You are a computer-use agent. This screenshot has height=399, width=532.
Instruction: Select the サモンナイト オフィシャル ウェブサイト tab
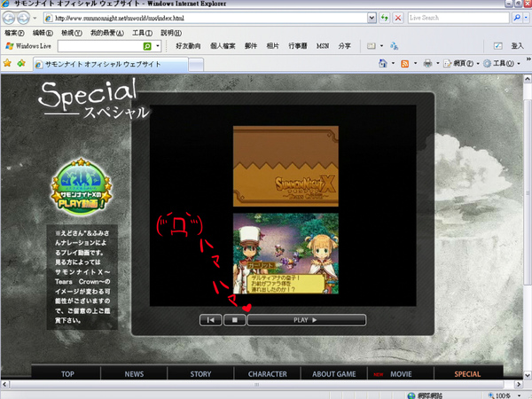[111, 64]
